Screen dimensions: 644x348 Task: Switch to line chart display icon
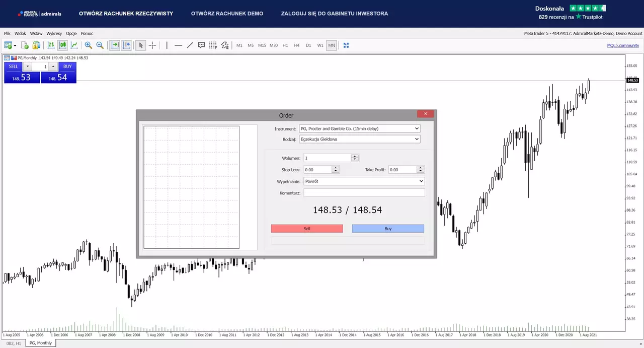tap(74, 45)
